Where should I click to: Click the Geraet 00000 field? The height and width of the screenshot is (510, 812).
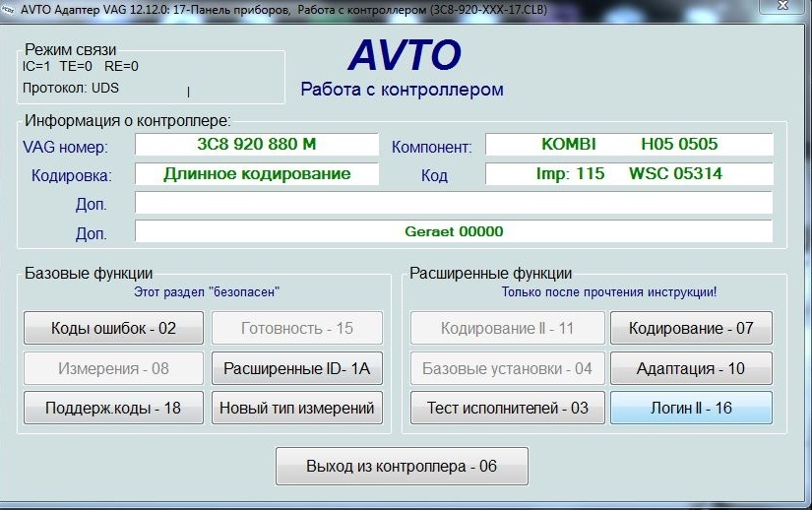pyautogui.click(x=454, y=231)
